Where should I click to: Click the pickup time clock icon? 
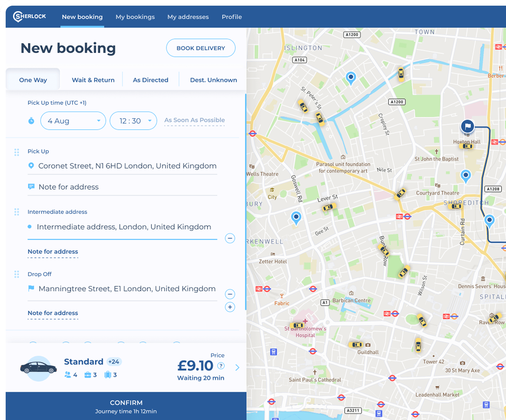pos(31,121)
